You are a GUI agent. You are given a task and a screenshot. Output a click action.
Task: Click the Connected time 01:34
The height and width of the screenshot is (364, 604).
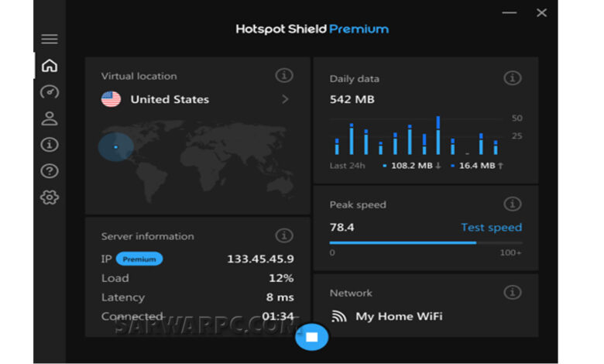pos(278,316)
